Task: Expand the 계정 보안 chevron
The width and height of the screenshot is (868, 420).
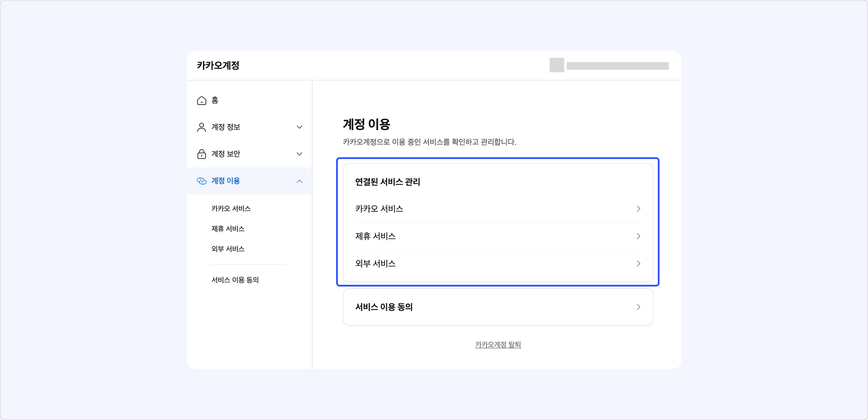Action: [x=300, y=154]
